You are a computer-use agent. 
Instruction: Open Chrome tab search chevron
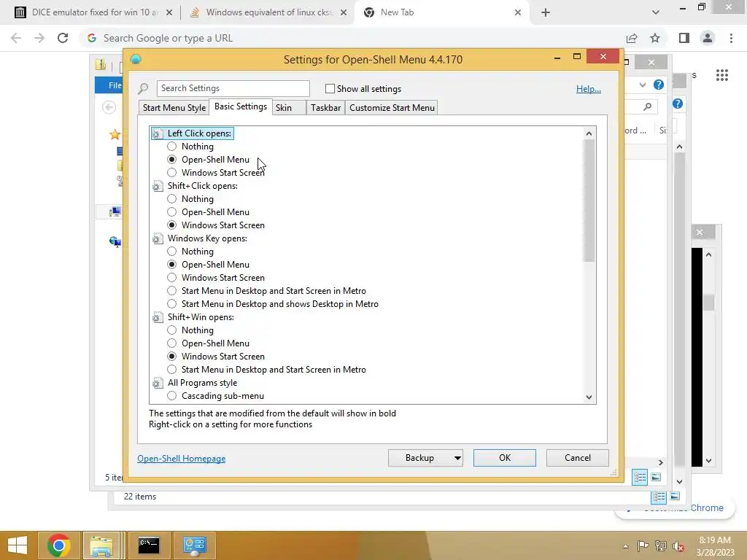pyautogui.click(x=656, y=12)
